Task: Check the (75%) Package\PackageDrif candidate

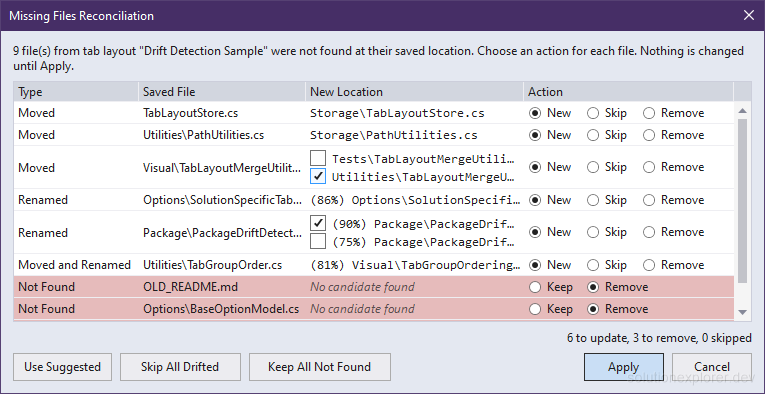Action: [318, 241]
